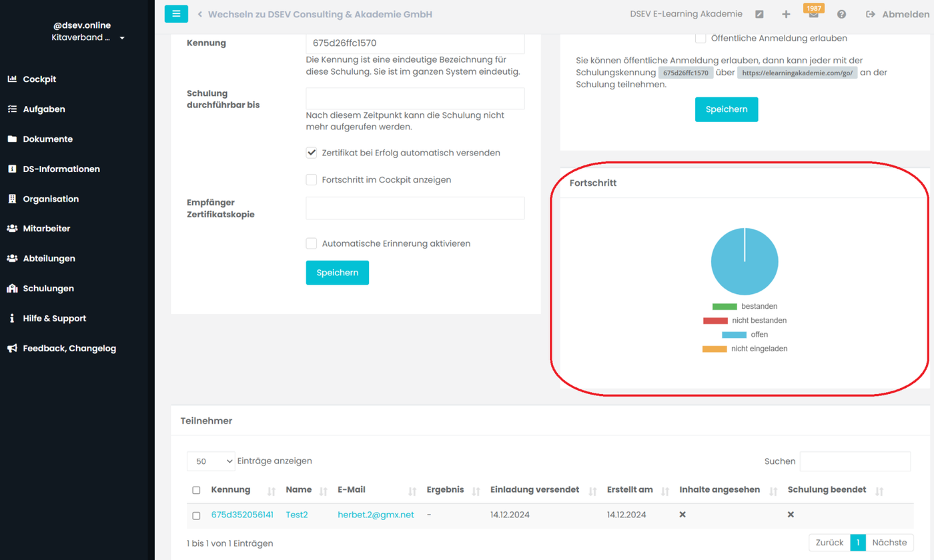
Task: Go to Schulungen in the sidebar
Action: [x=48, y=289]
